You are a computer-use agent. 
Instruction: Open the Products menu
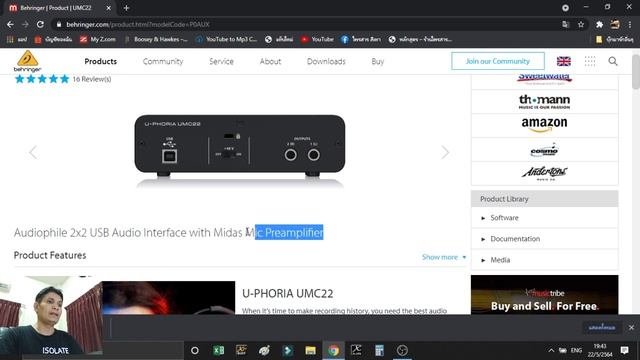click(x=100, y=61)
